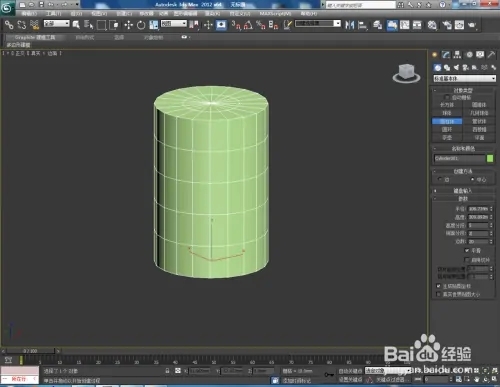The image size is (500, 387).
Task: Click the 半径 spinner arrows
Action: [491, 209]
